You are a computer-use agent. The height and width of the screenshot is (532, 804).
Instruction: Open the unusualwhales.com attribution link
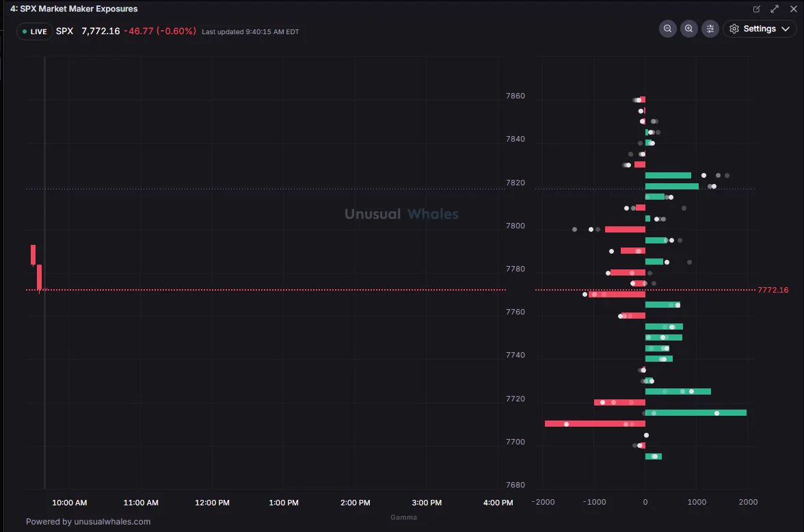[112, 522]
